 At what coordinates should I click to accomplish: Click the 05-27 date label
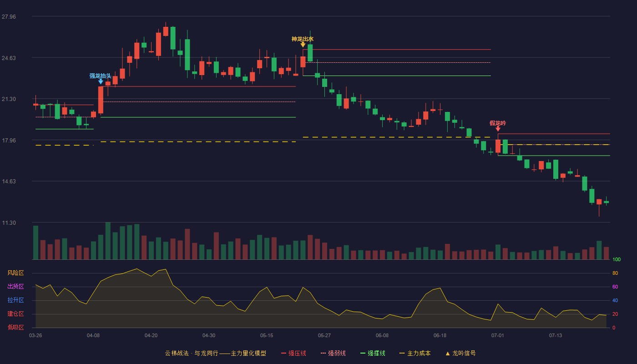[324, 335]
